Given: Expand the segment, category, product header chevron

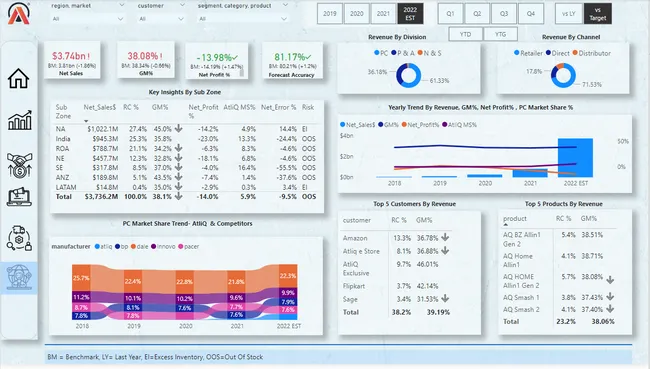Looking at the screenshot, I should point(285,5).
